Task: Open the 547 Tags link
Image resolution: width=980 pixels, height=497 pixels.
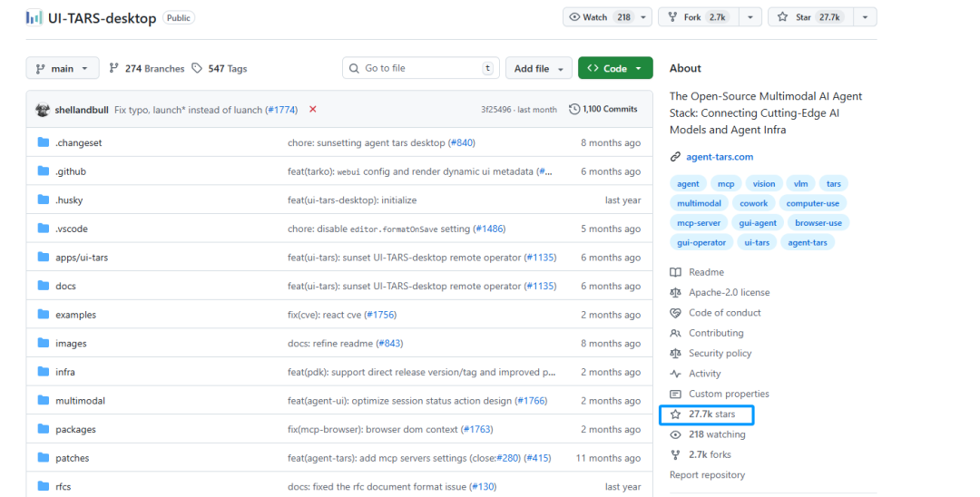Action: point(220,69)
